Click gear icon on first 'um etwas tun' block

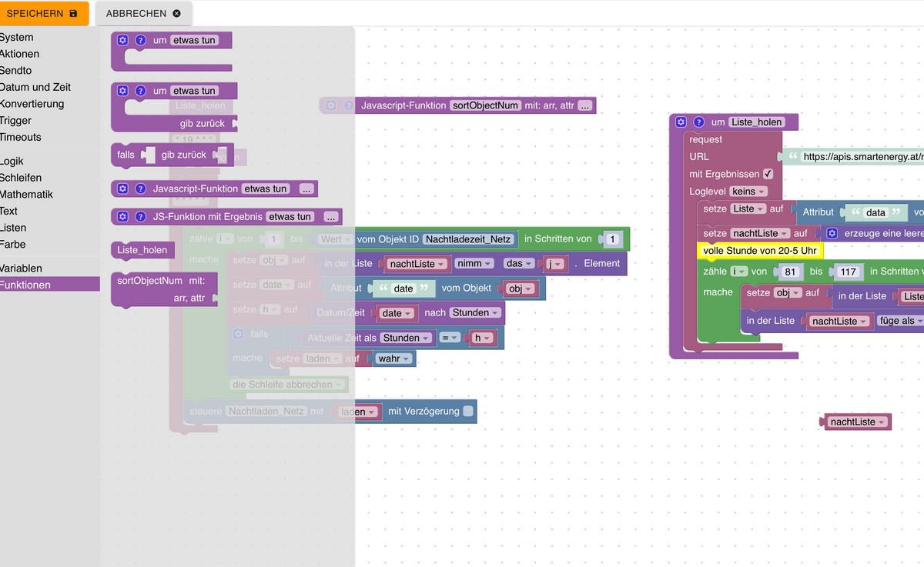(x=122, y=40)
